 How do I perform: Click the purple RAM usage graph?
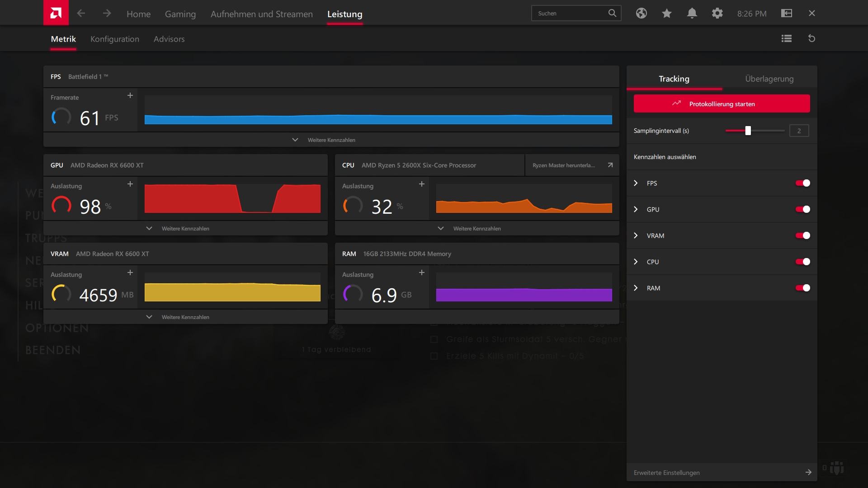(524, 287)
